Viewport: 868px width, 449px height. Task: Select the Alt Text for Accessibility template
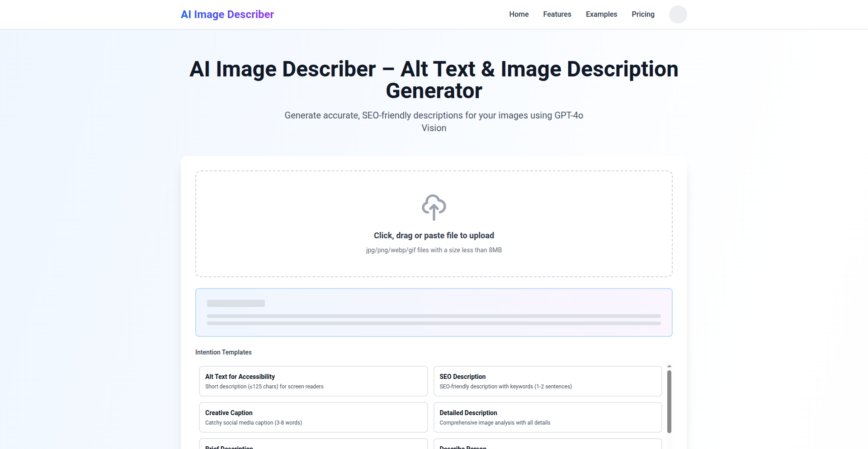click(313, 381)
